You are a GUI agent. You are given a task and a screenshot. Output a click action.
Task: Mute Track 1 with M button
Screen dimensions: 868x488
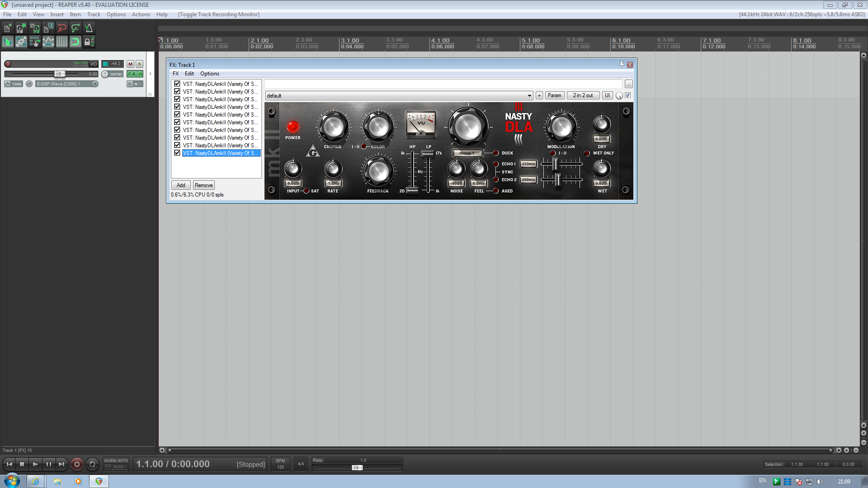[130, 64]
